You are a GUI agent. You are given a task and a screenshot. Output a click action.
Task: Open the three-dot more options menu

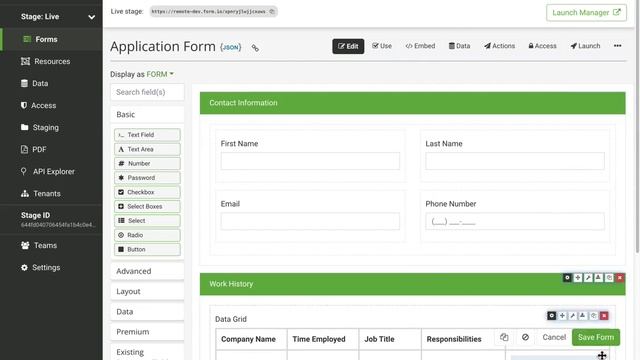618,46
